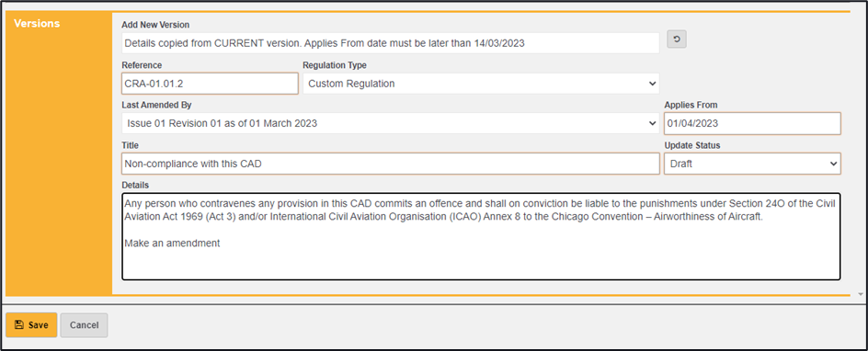Open the Regulation Type dropdown
Screen dimensions: 868x351
tap(481, 84)
